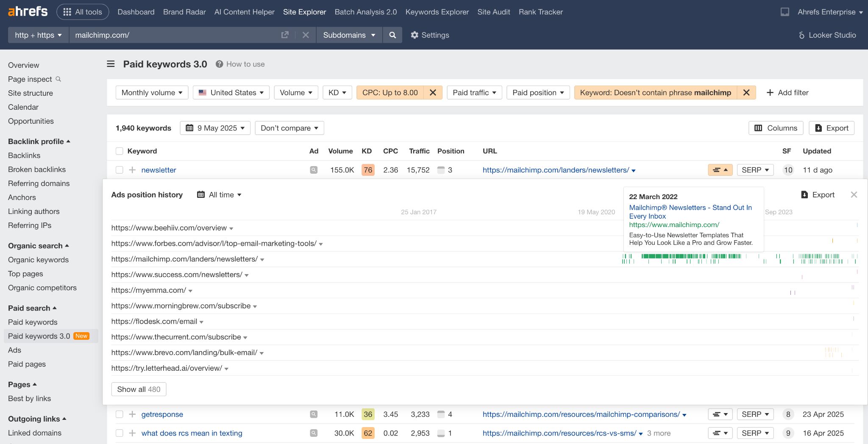Click the How to use help icon
This screenshot has height=444, width=868.
(219, 64)
